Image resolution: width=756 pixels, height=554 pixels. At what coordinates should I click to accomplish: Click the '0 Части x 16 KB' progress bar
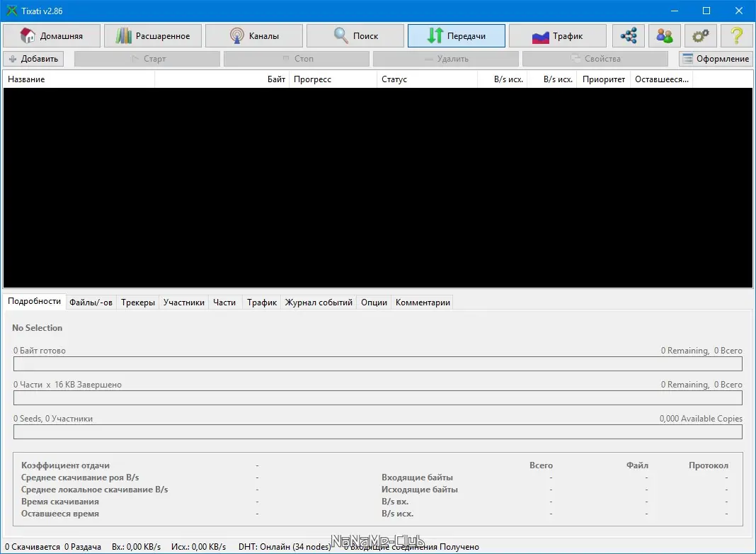tap(377, 397)
